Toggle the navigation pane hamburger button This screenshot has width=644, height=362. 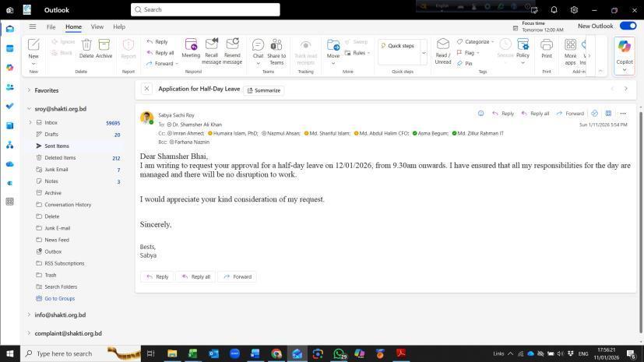coord(32,26)
